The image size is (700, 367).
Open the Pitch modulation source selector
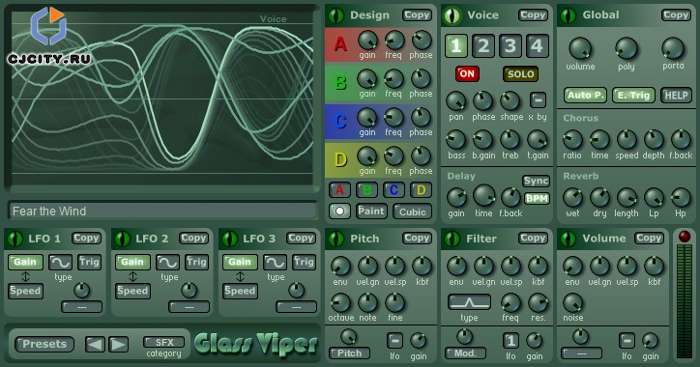(x=350, y=353)
